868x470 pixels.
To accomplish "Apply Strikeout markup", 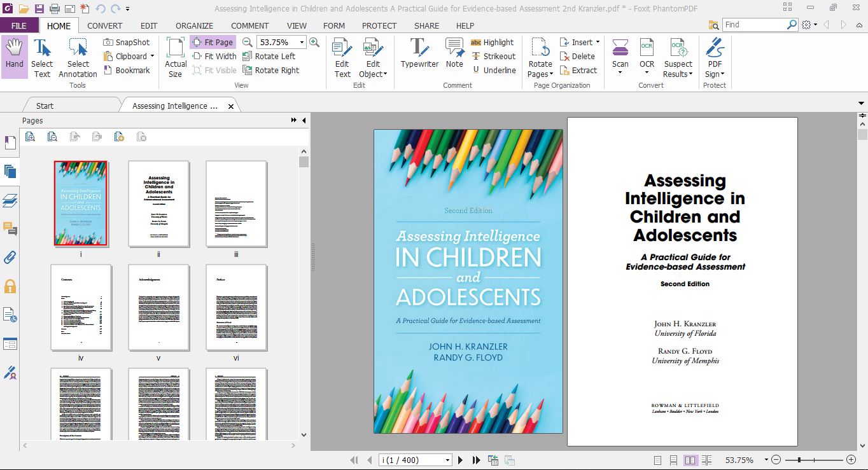I will pos(493,56).
